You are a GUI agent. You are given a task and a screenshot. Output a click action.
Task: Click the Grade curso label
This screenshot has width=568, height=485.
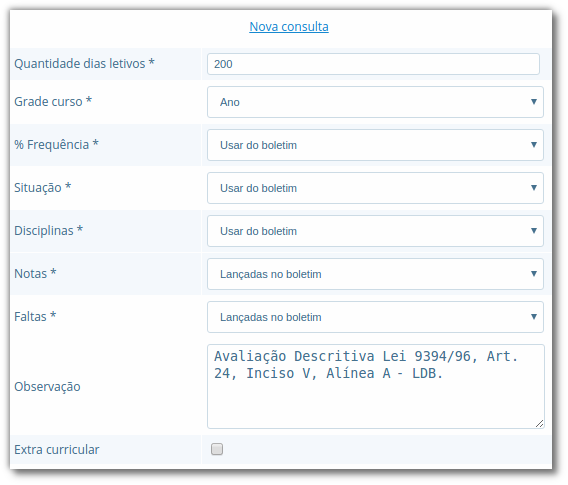pos(53,101)
